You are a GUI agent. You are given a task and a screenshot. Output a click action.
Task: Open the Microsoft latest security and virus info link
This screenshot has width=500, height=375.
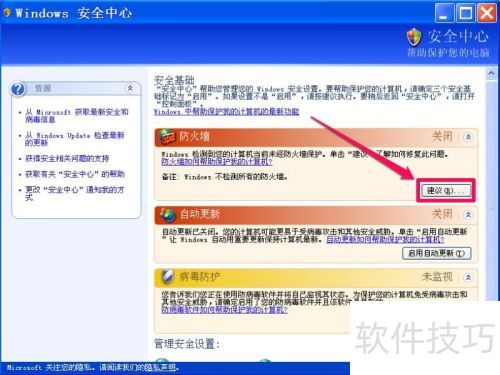77,115
